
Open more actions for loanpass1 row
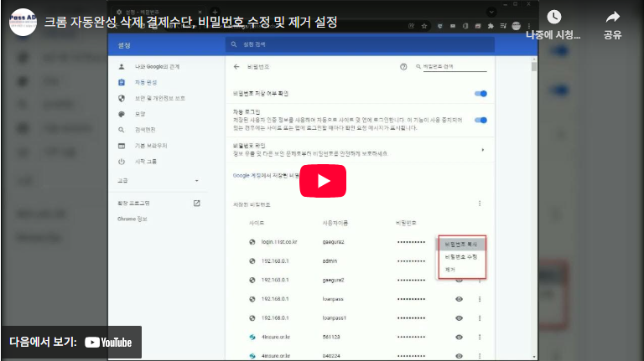coord(480,318)
